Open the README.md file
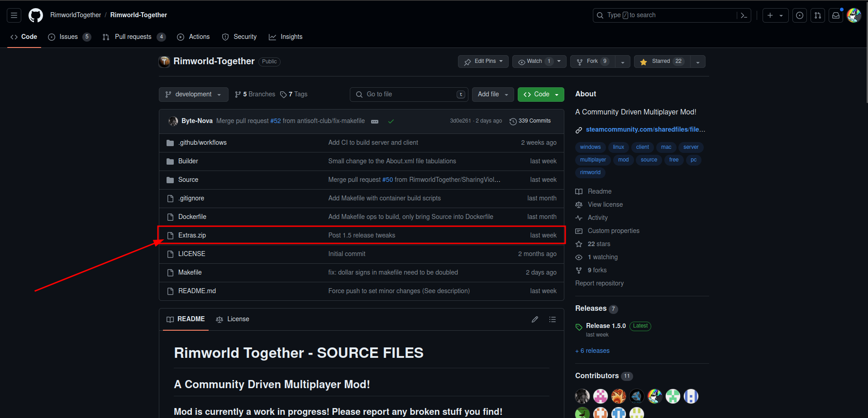This screenshot has height=418, width=868. coord(197,291)
